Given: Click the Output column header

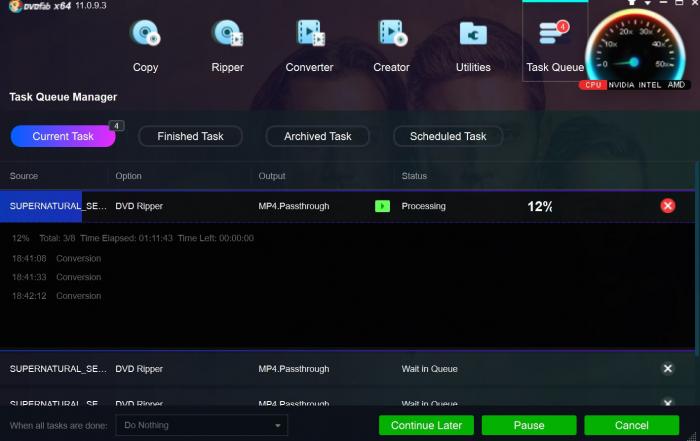Looking at the screenshot, I should (271, 176).
